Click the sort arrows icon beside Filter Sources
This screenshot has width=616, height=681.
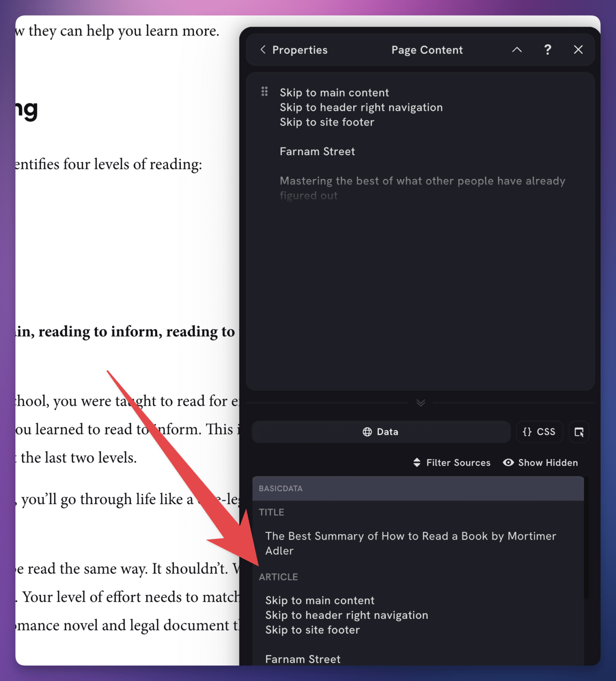point(417,462)
